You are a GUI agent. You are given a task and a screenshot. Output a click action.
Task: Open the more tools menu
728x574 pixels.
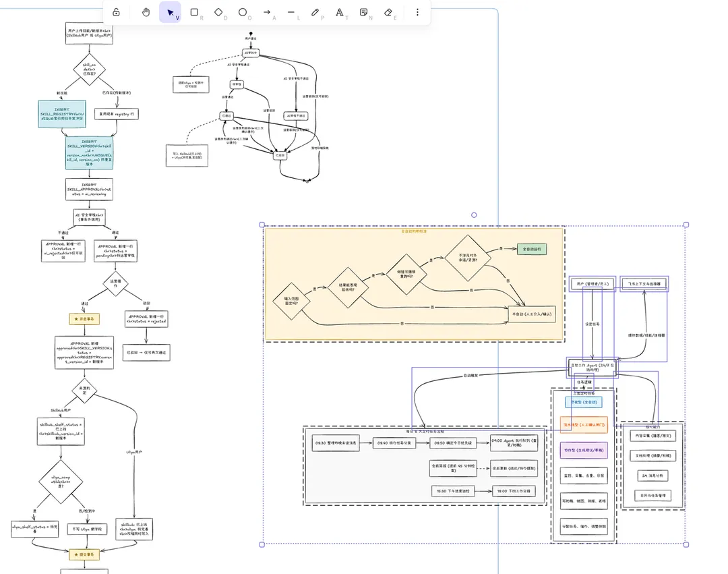tap(417, 12)
